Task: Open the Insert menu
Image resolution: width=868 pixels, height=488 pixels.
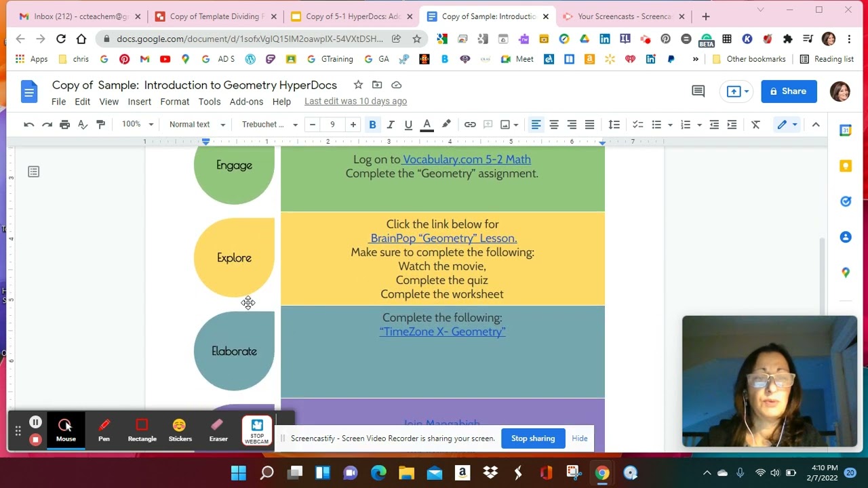Action: 139,102
